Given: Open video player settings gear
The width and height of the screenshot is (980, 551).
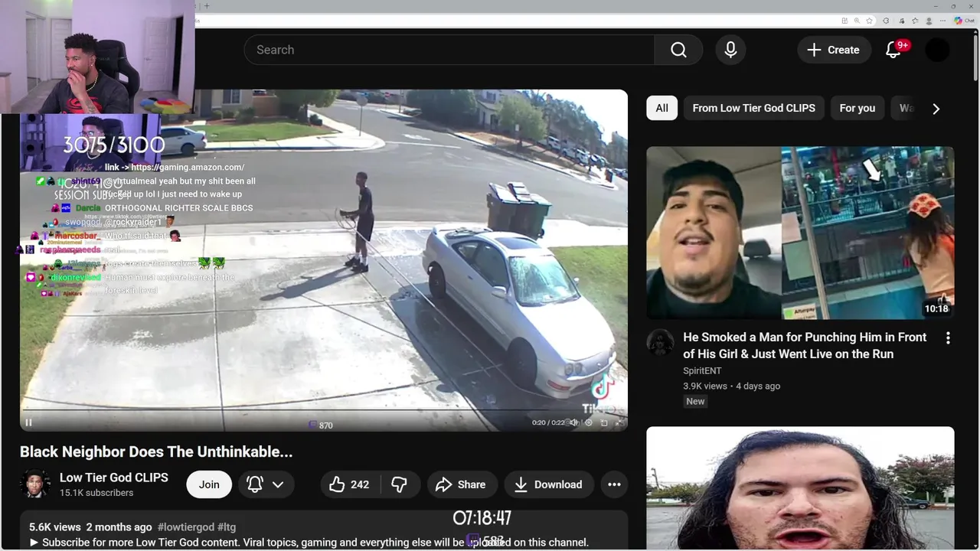Looking at the screenshot, I should (589, 422).
